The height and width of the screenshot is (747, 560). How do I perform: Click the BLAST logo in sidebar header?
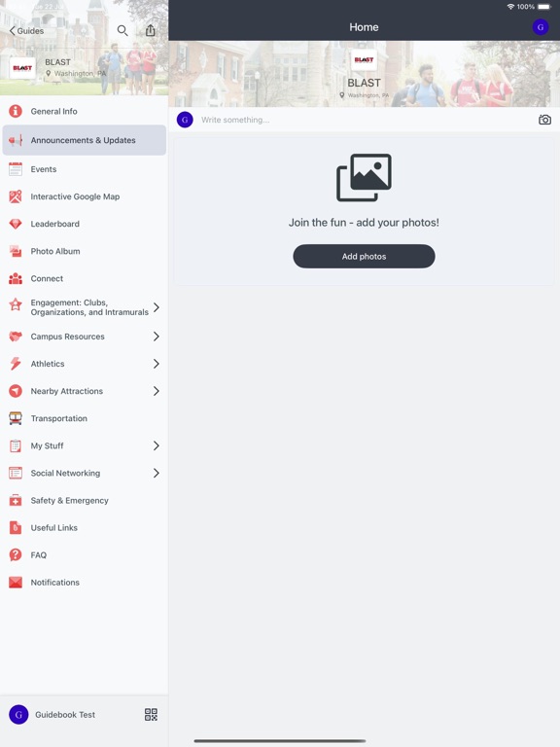click(x=22, y=68)
